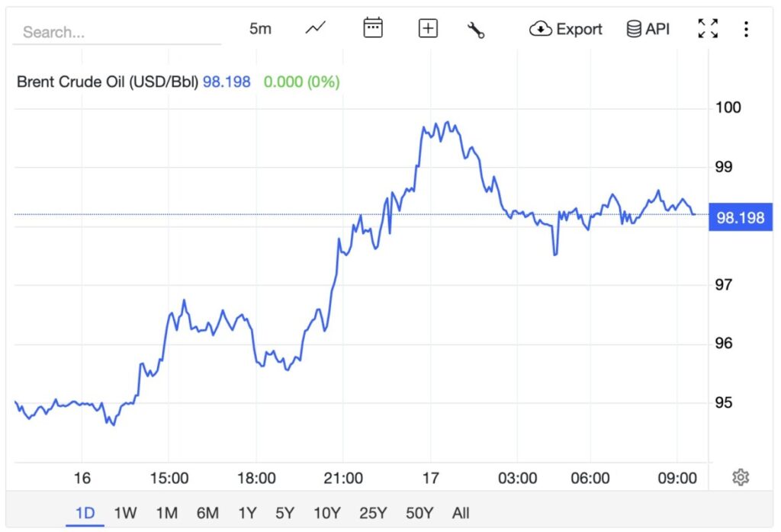The width and height of the screenshot is (781, 532).
Task: Enter fullscreen chart mode
Action: (x=708, y=28)
